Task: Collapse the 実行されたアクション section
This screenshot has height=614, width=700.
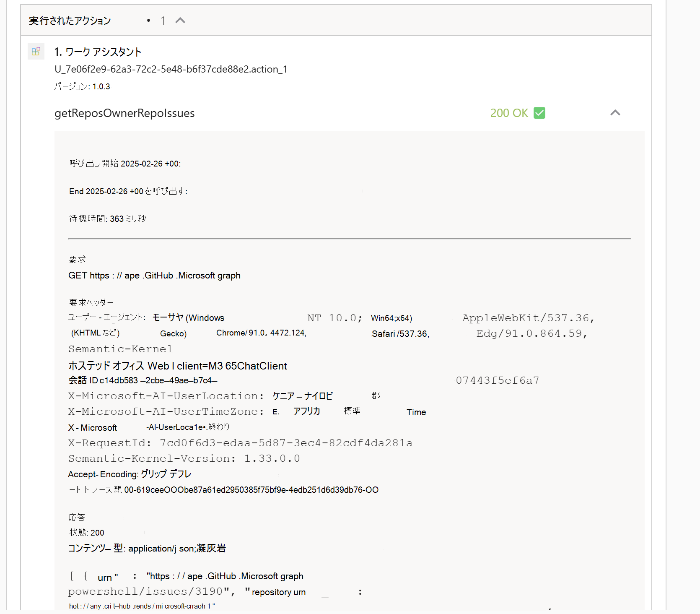Action: tap(180, 20)
